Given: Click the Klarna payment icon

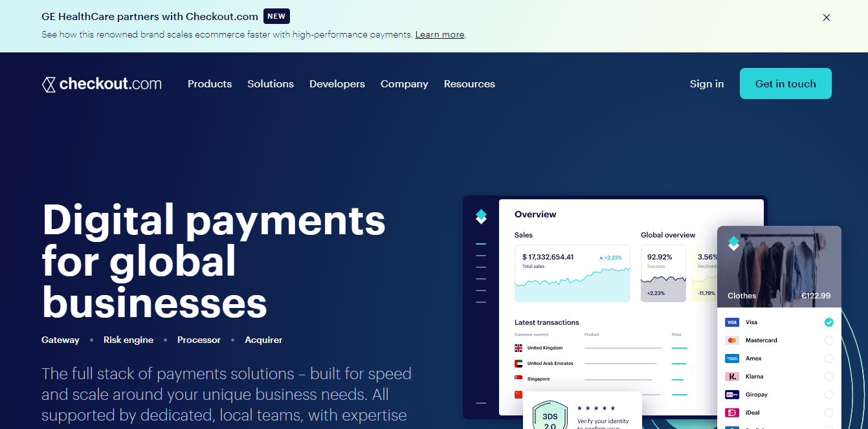Looking at the screenshot, I should click(732, 377).
